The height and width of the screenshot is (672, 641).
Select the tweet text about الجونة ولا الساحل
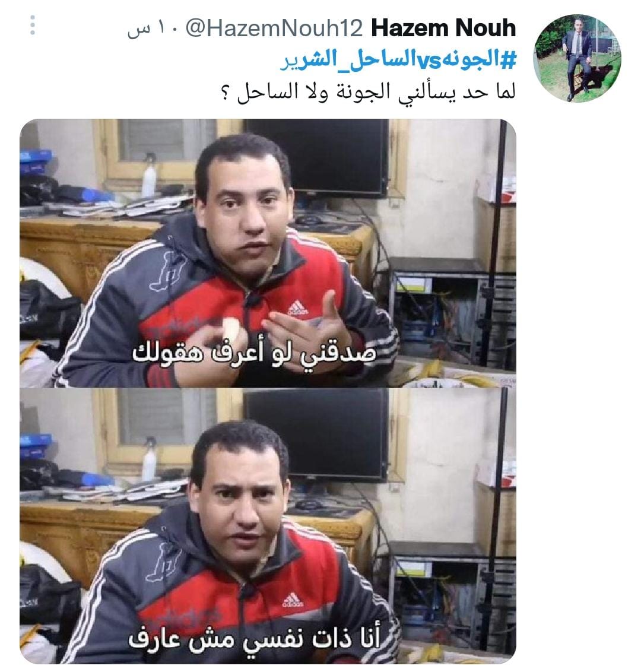(x=368, y=91)
